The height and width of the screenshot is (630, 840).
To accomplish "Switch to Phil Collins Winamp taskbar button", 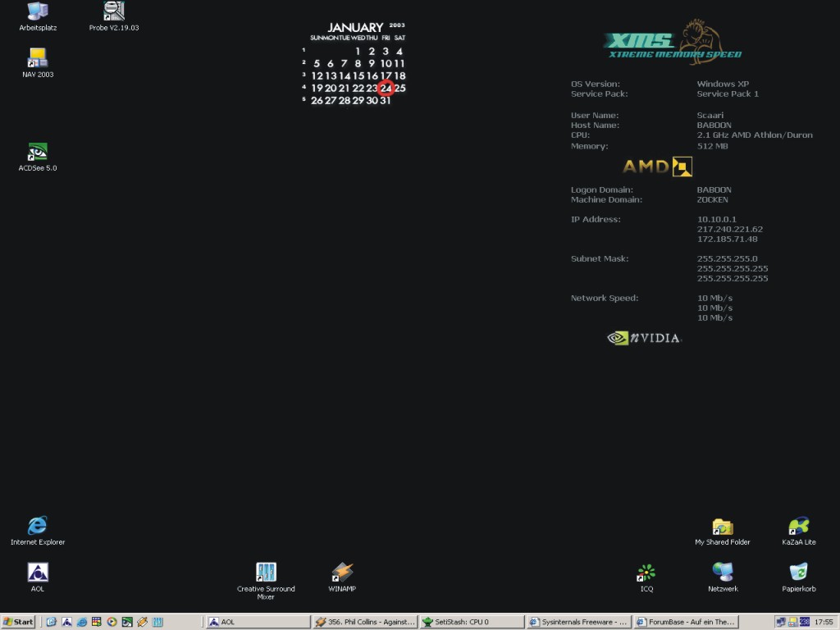I will 365,622.
